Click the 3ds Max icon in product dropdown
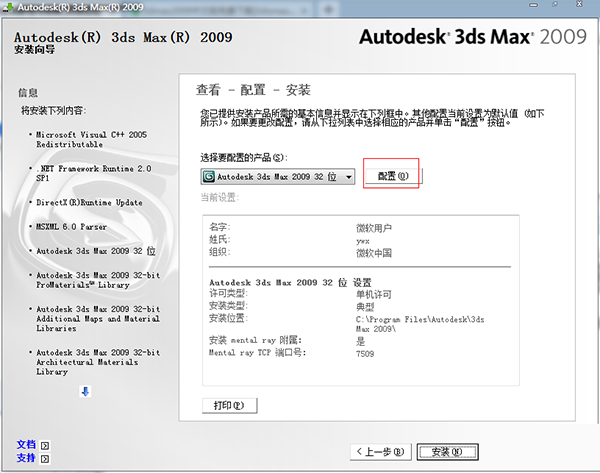Viewport: 600px width, 473px height. 209,176
